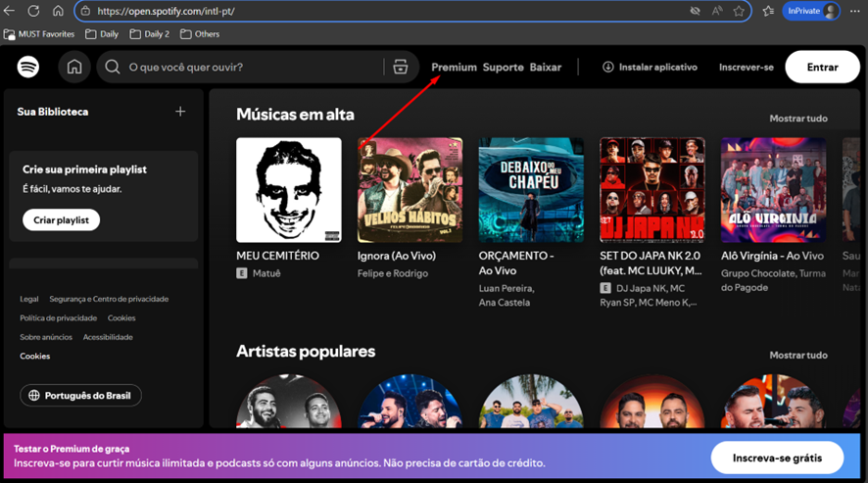
Task: Click the bold Cookies link above the language button
Action: 35,356
